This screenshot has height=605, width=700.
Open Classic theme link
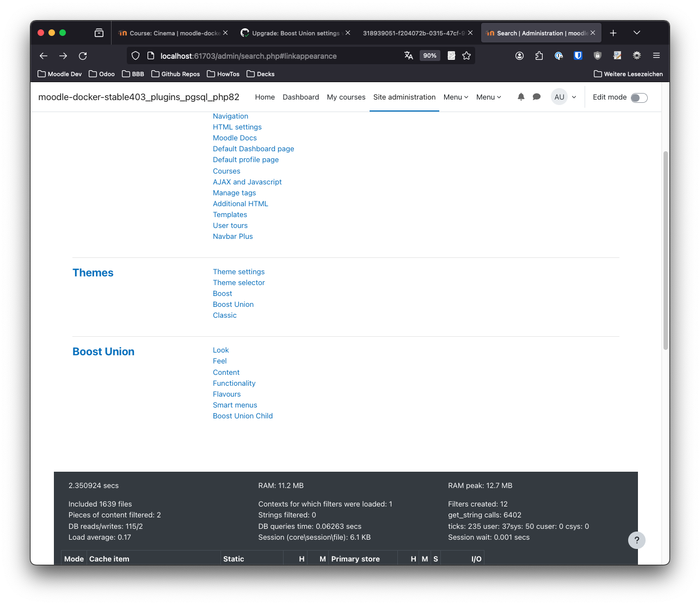(x=225, y=315)
